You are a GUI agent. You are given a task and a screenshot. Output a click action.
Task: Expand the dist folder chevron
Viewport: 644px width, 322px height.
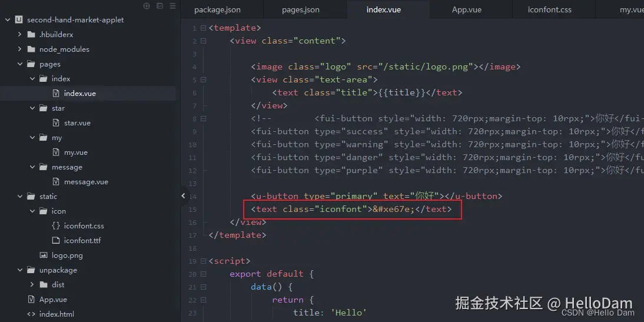pos(32,285)
